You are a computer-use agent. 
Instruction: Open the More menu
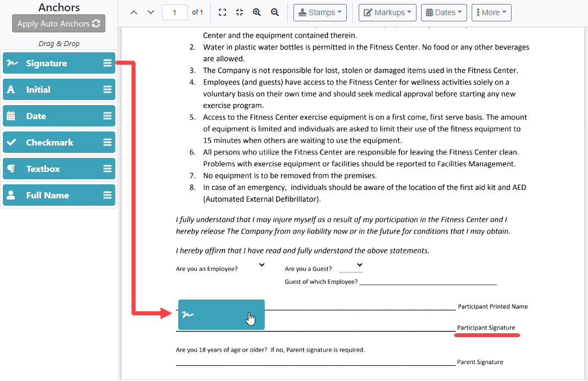[x=491, y=12]
